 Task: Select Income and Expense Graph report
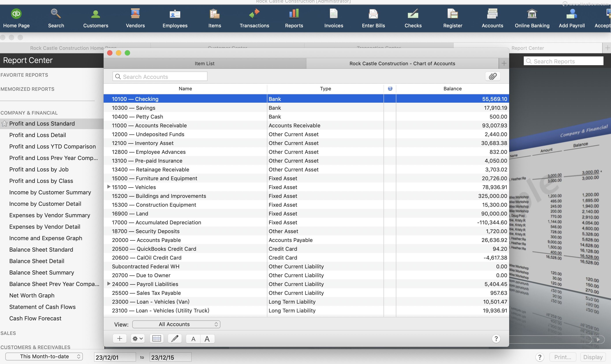tap(46, 238)
